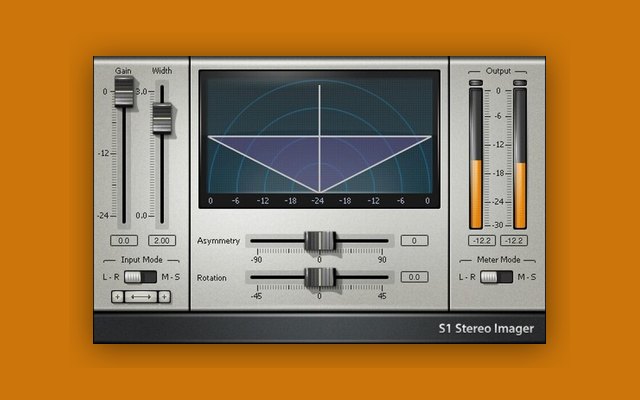
Task: Click the left output level meter
Action: (x=476, y=158)
